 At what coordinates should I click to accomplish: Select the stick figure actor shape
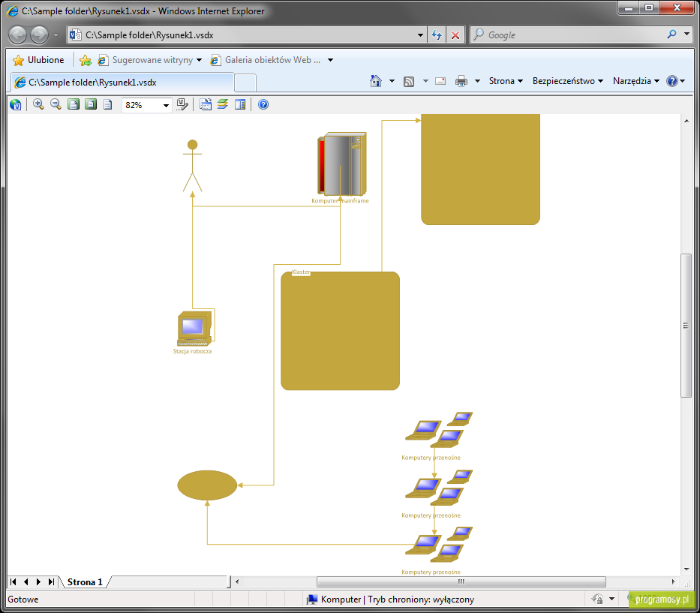click(x=192, y=166)
